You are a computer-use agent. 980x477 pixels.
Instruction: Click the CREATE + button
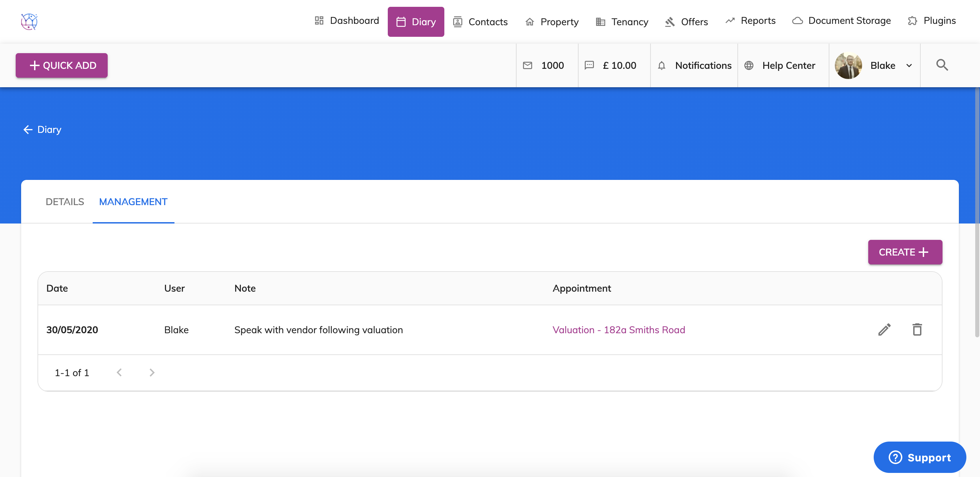click(x=905, y=252)
